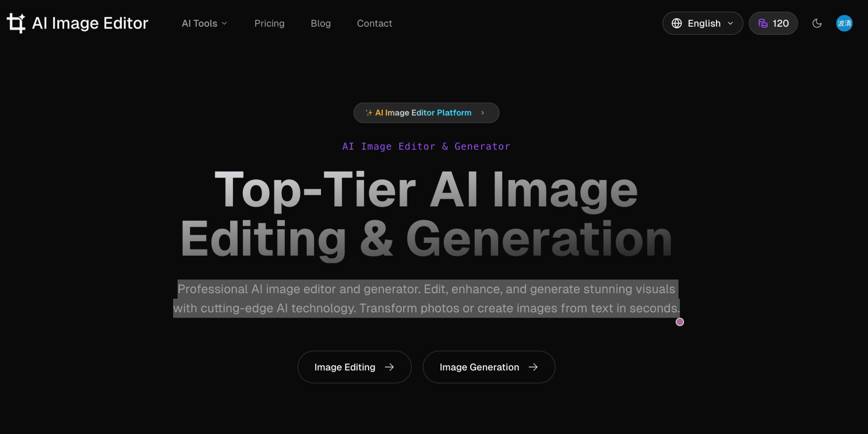
Task: Open the user avatar profile
Action: click(844, 24)
